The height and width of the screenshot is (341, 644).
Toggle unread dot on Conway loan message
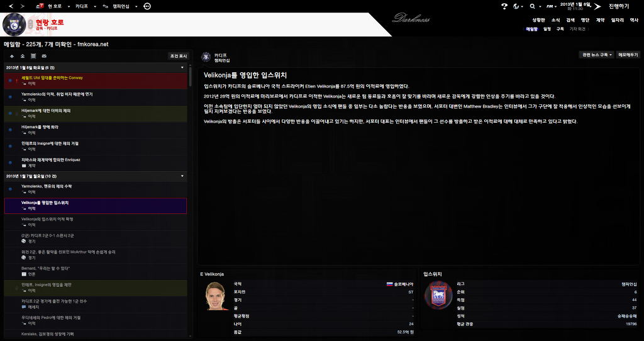10,81
